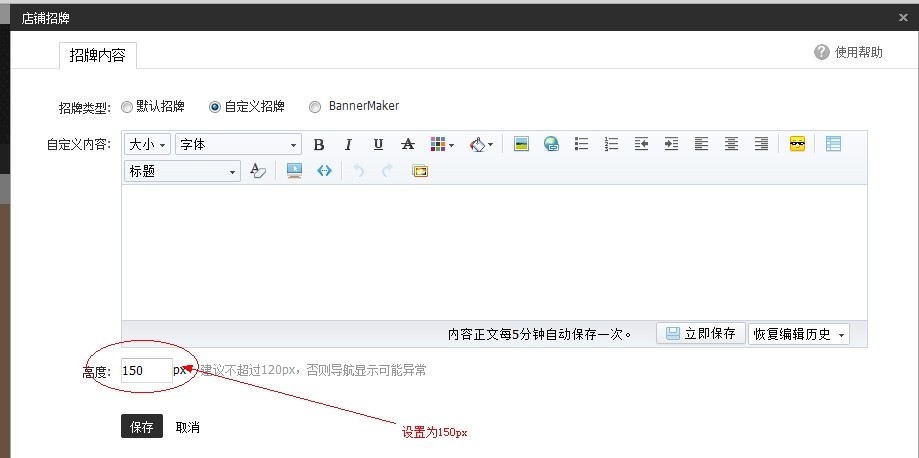The width and height of the screenshot is (919, 458).
Task: Insert an emoticon with the smiley icon
Action: click(797, 144)
